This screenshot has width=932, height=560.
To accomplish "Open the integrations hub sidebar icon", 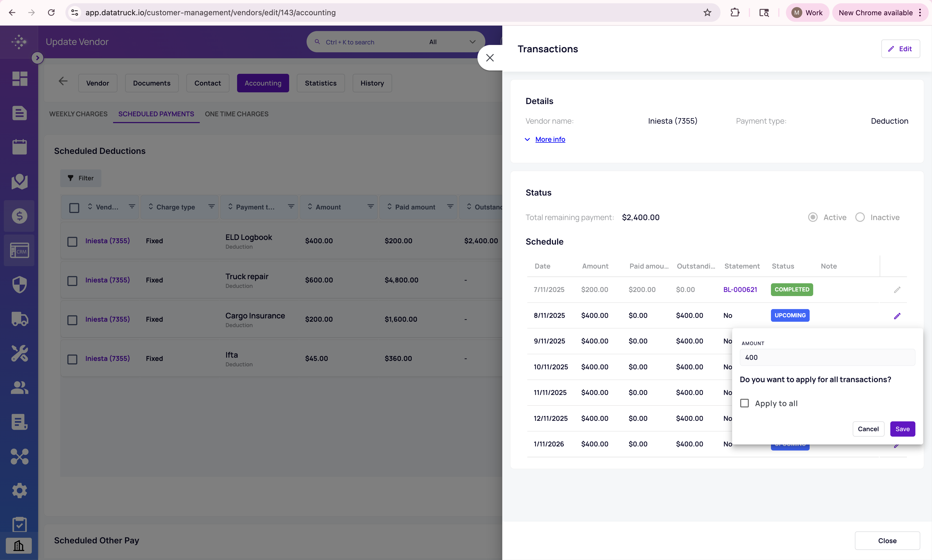I will pos(19,456).
